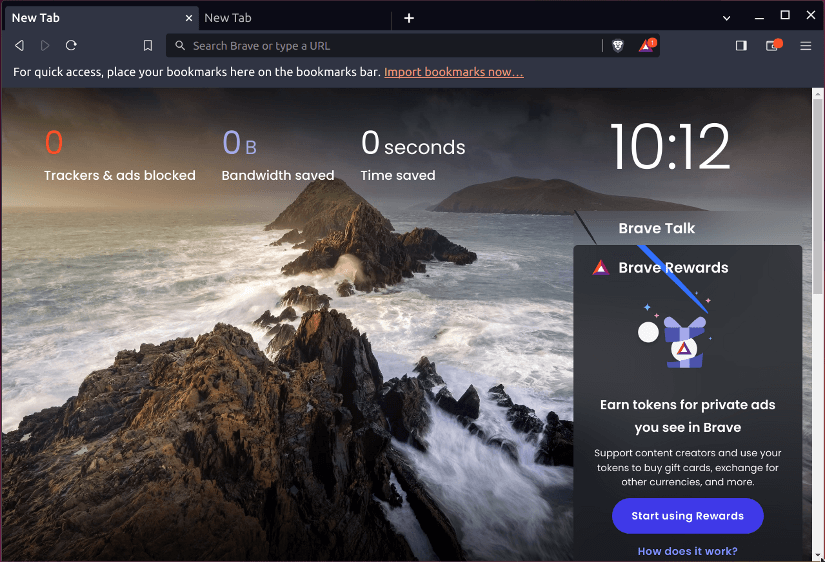Click Start using Rewards button
The image size is (825, 562).
click(688, 516)
